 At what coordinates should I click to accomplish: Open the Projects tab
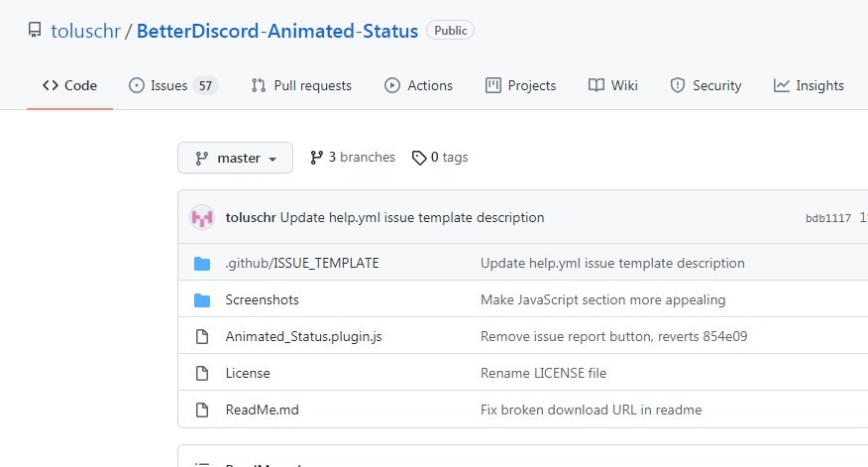coord(520,85)
